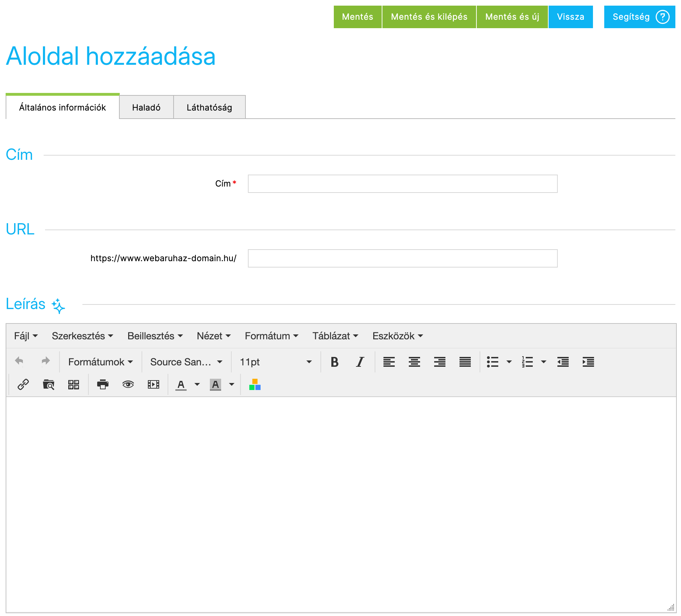Insert a numbered list
This screenshot has width=681, height=616.
click(527, 362)
